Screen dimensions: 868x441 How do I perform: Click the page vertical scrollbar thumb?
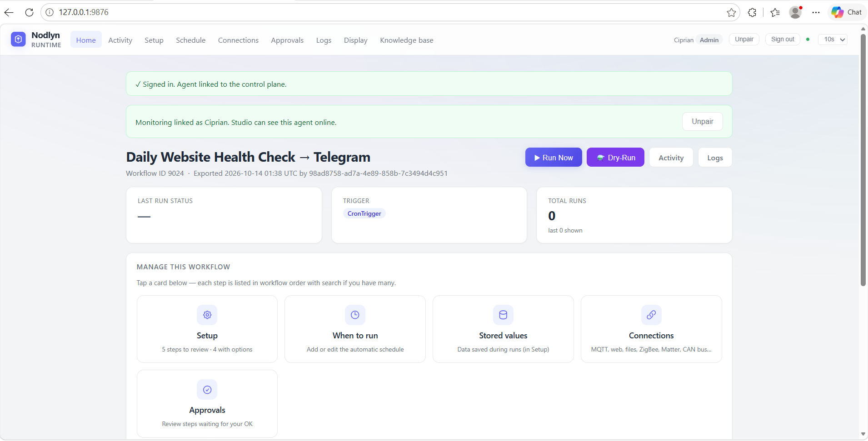point(863,159)
